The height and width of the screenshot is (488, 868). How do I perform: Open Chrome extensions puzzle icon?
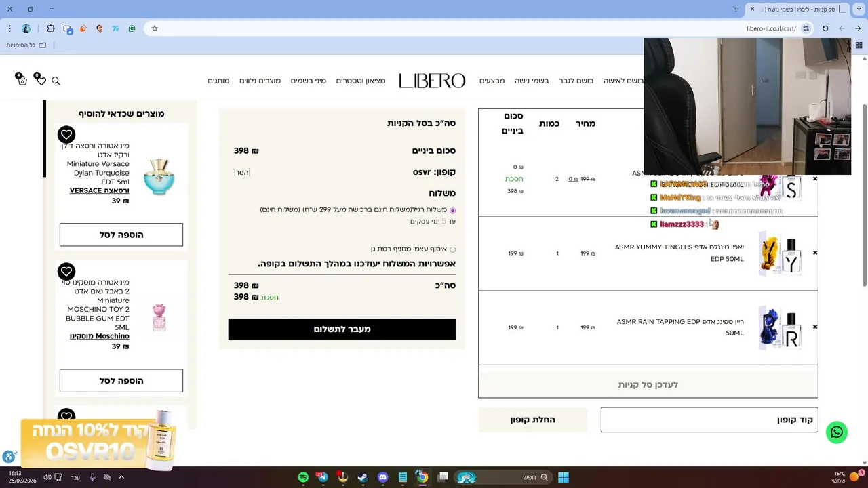[x=51, y=28]
